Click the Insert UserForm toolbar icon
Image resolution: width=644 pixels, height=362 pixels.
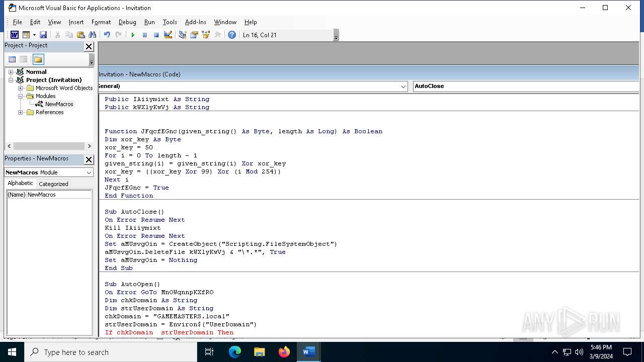tap(26, 35)
